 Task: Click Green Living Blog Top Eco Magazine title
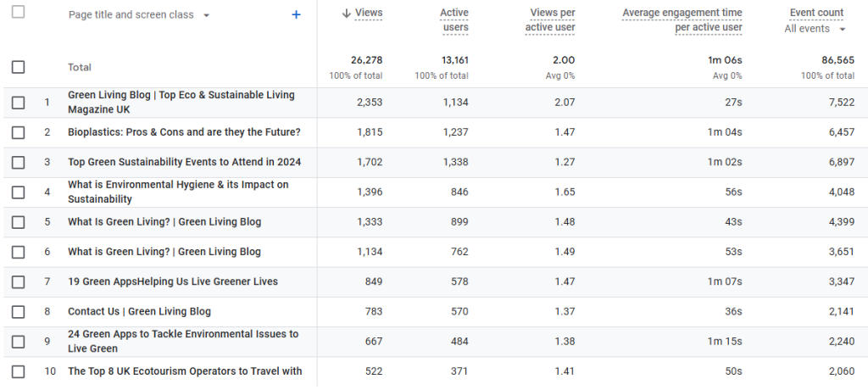[x=181, y=102]
